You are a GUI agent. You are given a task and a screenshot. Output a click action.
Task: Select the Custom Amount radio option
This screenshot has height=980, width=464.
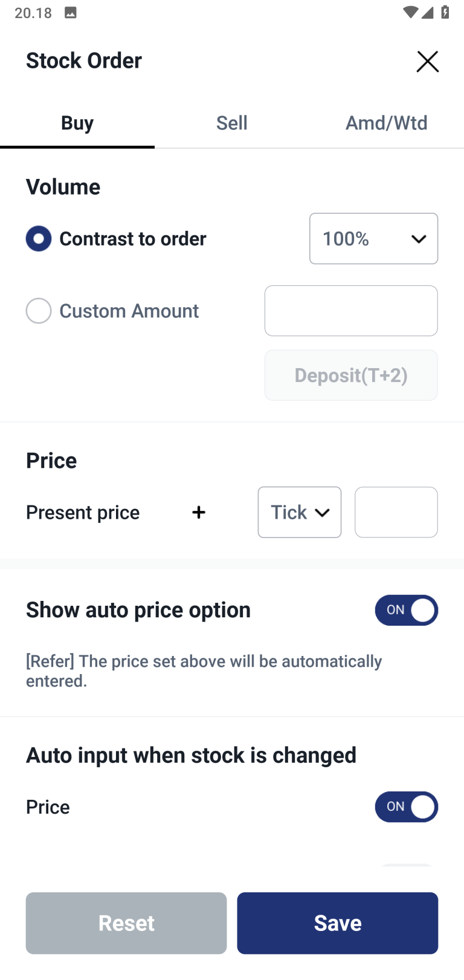[x=39, y=311]
